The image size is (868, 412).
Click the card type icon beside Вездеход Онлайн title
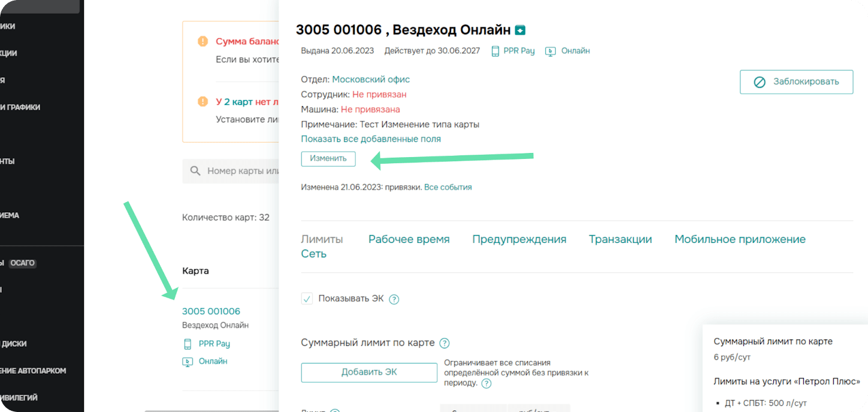(520, 30)
